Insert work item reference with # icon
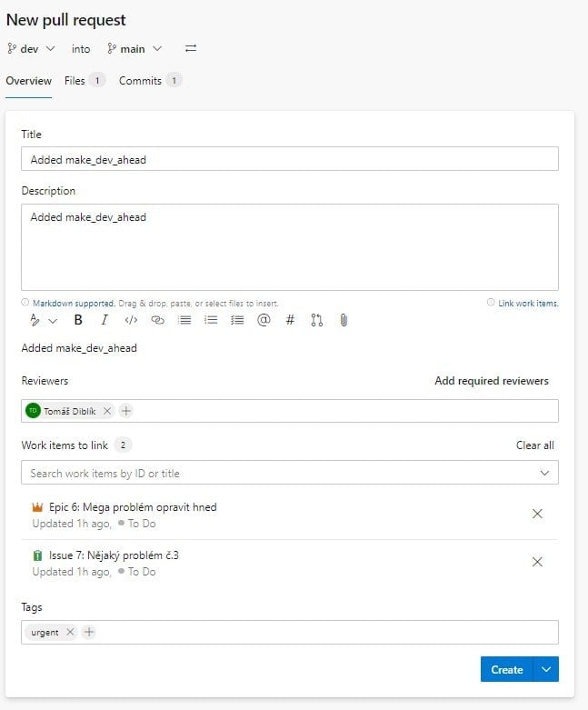588x710 pixels. pyautogui.click(x=290, y=320)
